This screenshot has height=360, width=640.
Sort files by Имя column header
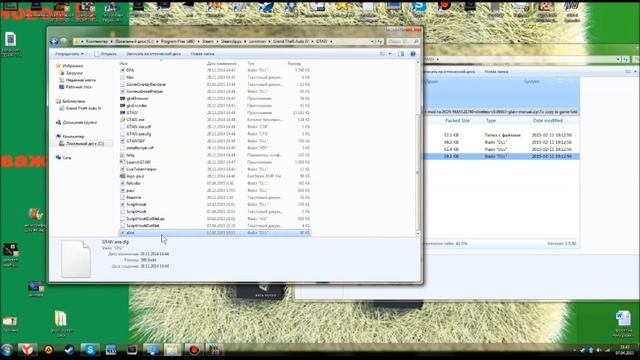(x=124, y=64)
